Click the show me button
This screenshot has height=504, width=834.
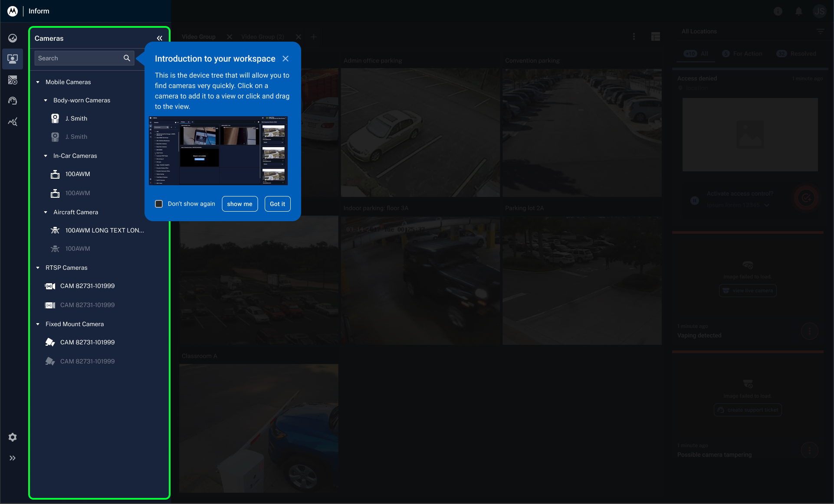pyautogui.click(x=240, y=204)
